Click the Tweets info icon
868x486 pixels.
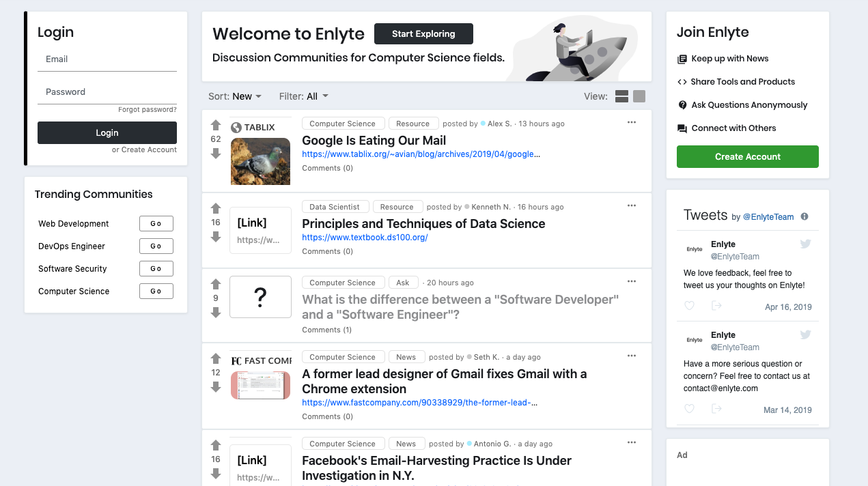pos(804,216)
